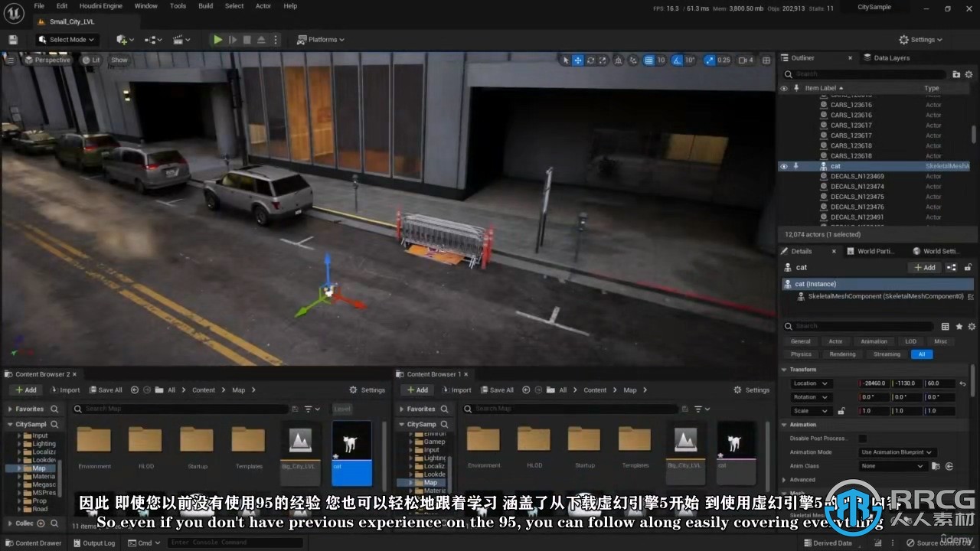The image size is (980, 551).
Task: Open the Tools menu
Action: tap(178, 6)
